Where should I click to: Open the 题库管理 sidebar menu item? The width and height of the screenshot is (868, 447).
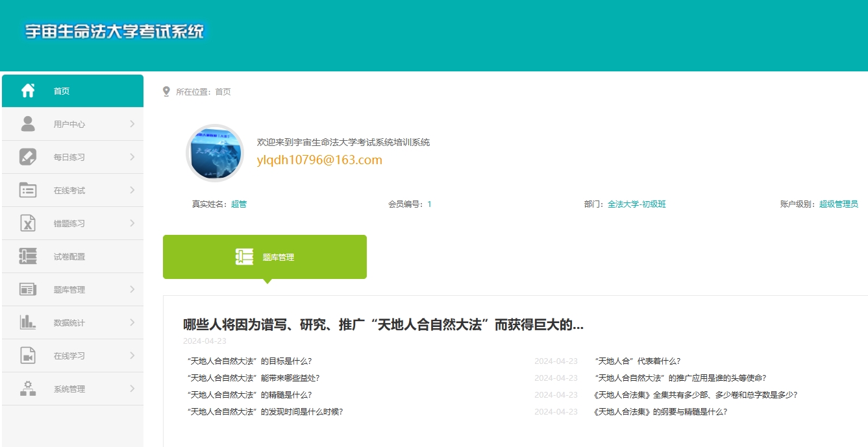69,289
